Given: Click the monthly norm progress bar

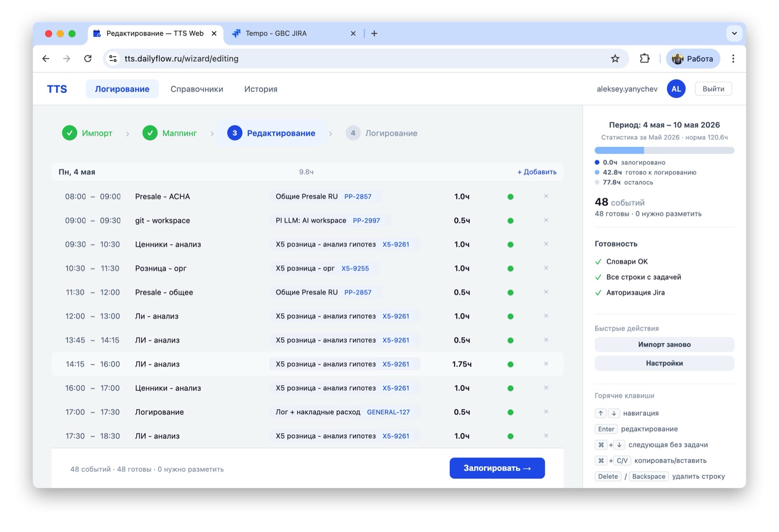Looking at the screenshot, I should [x=664, y=150].
